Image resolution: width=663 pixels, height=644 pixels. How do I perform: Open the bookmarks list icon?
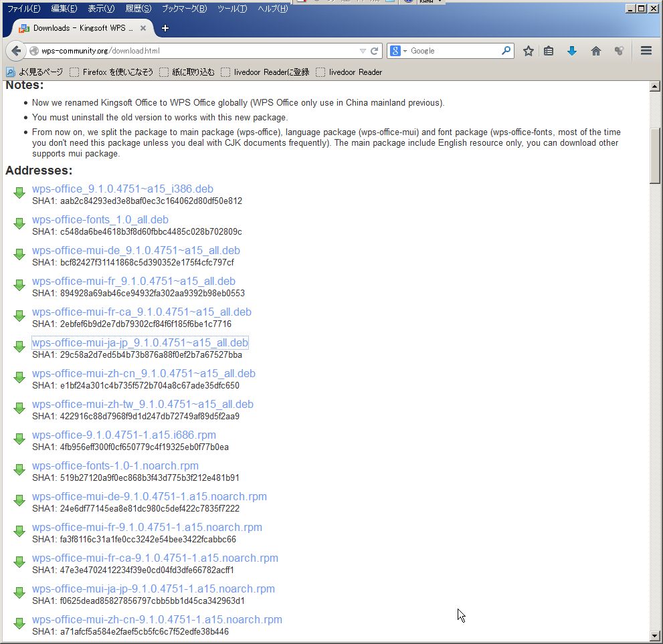coord(549,51)
